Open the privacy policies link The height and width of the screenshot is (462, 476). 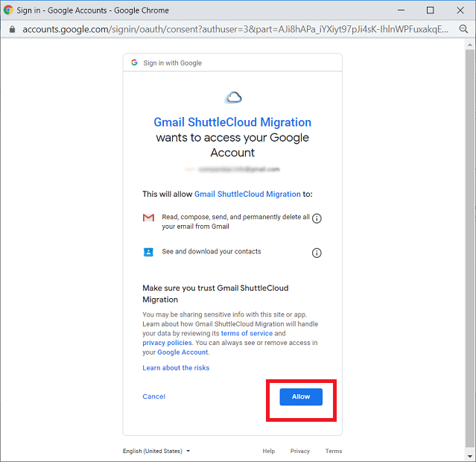pos(168,343)
